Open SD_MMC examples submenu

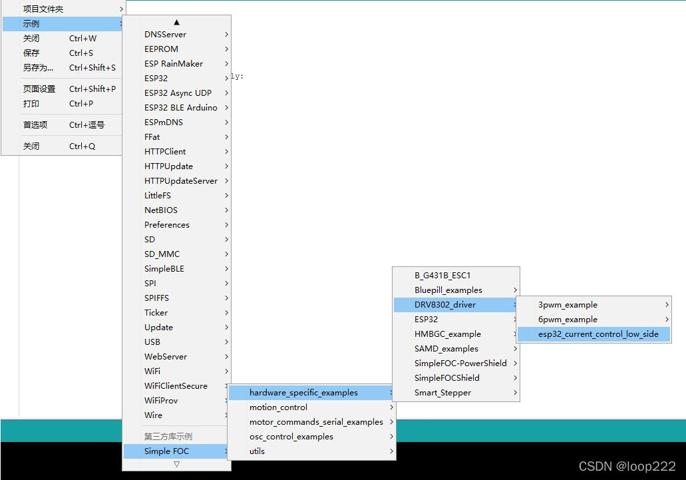pos(177,254)
